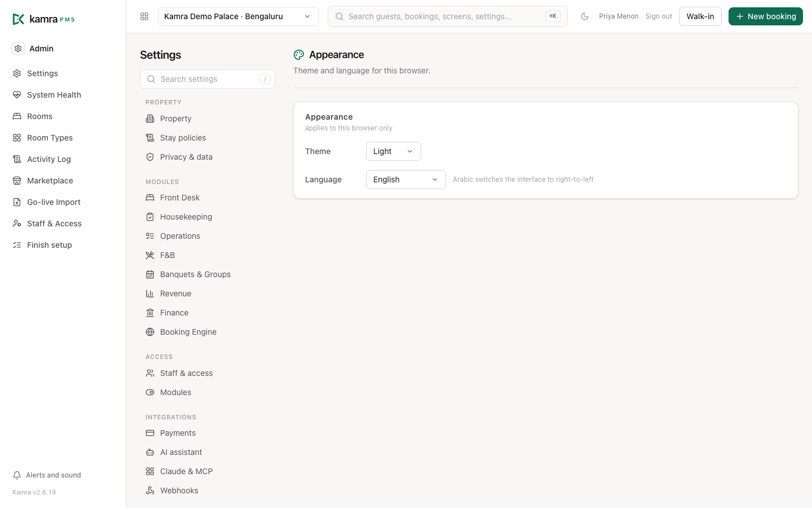Click the Banquets & Groups calendar icon
The width and height of the screenshot is (812, 508).
150,274
